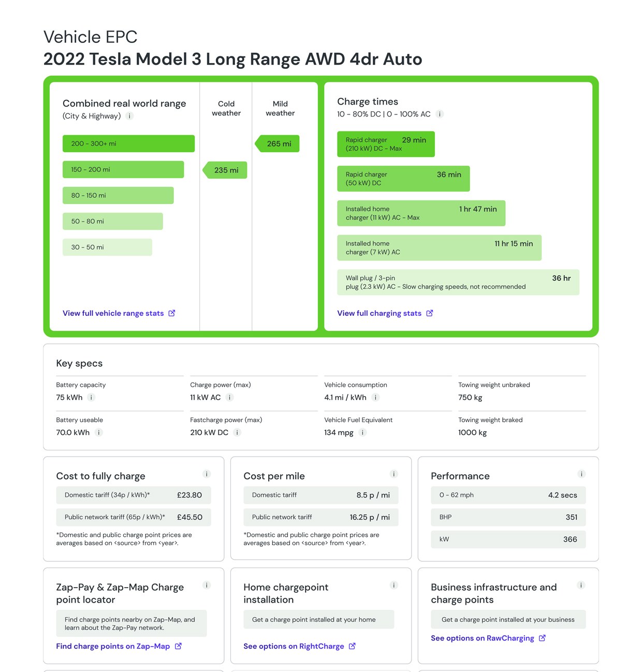Click Installed home charger 7 kW bar
Screen dimensions: 642x672
point(439,247)
